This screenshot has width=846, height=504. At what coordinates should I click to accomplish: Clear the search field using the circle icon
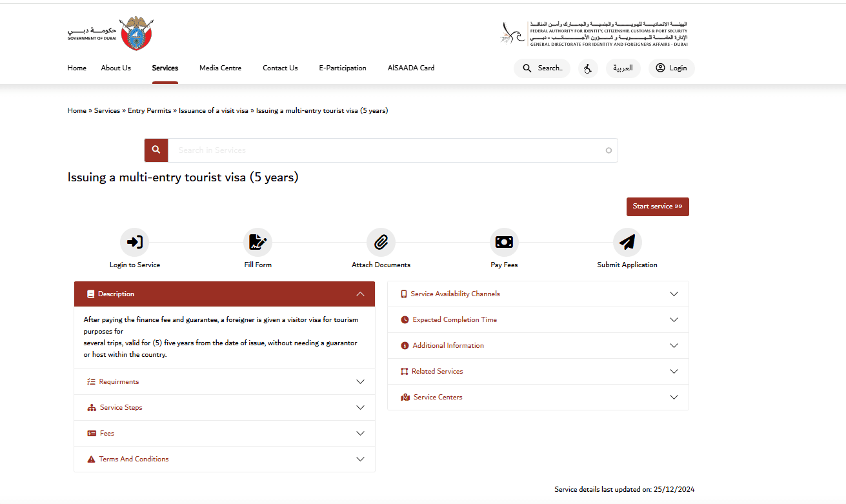(609, 150)
